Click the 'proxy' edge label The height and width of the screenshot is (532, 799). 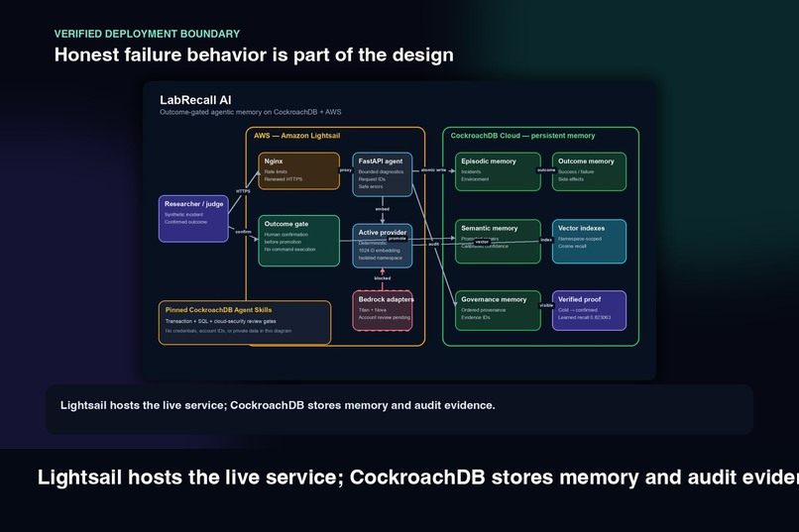pyautogui.click(x=346, y=170)
